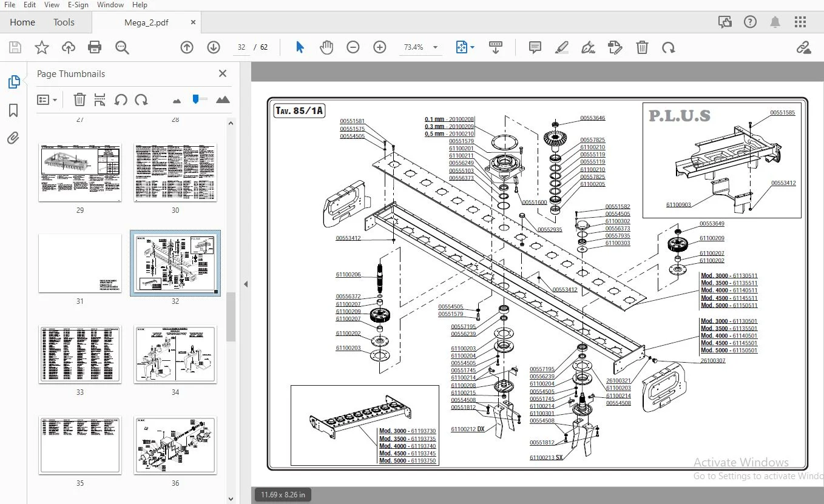Go to the previous page
This screenshot has height=504, width=824.
pyautogui.click(x=187, y=47)
